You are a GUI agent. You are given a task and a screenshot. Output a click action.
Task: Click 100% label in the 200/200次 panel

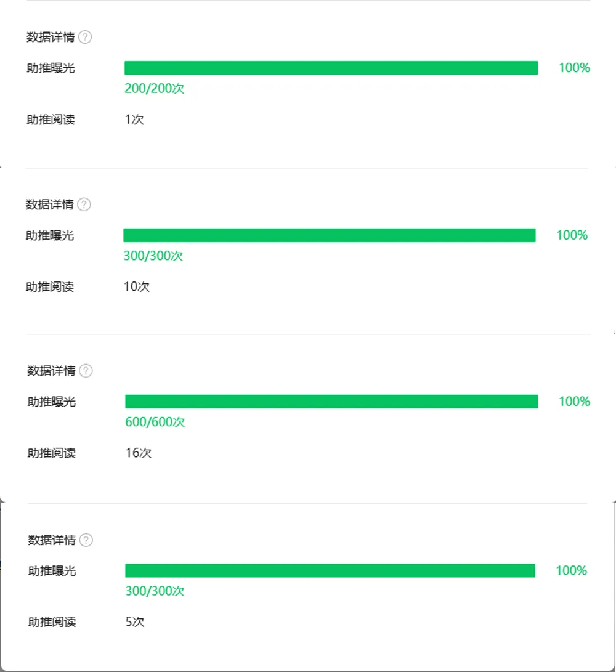(574, 68)
